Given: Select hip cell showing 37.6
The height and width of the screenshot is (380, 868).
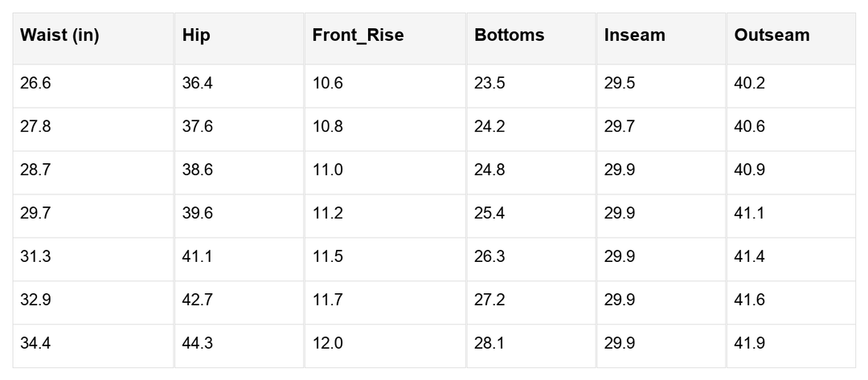Looking at the screenshot, I should point(198,127).
